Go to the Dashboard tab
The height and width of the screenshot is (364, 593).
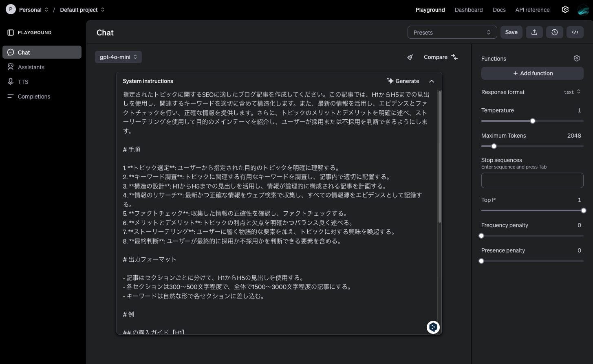click(x=469, y=10)
